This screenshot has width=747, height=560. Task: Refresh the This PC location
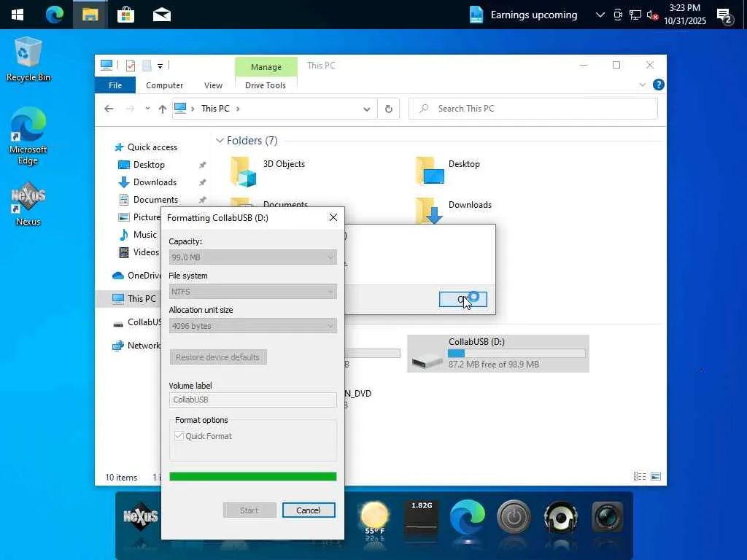(x=389, y=109)
